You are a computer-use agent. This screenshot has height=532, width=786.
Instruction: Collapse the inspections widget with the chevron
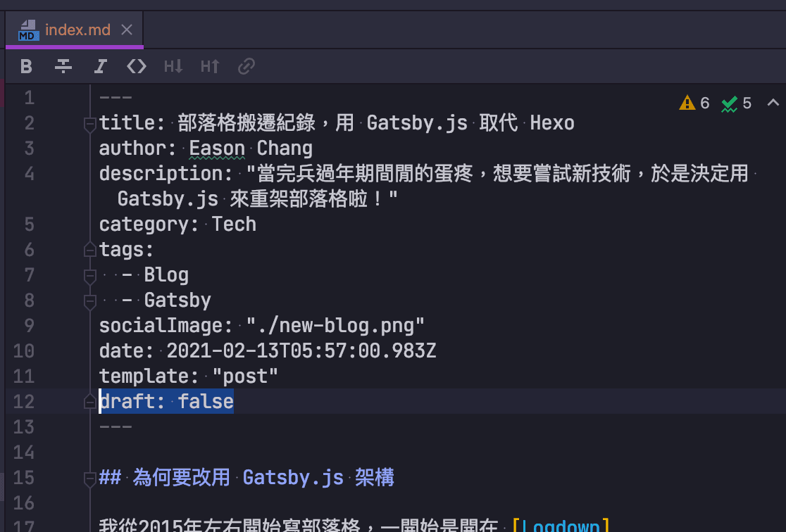[x=773, y=103]
